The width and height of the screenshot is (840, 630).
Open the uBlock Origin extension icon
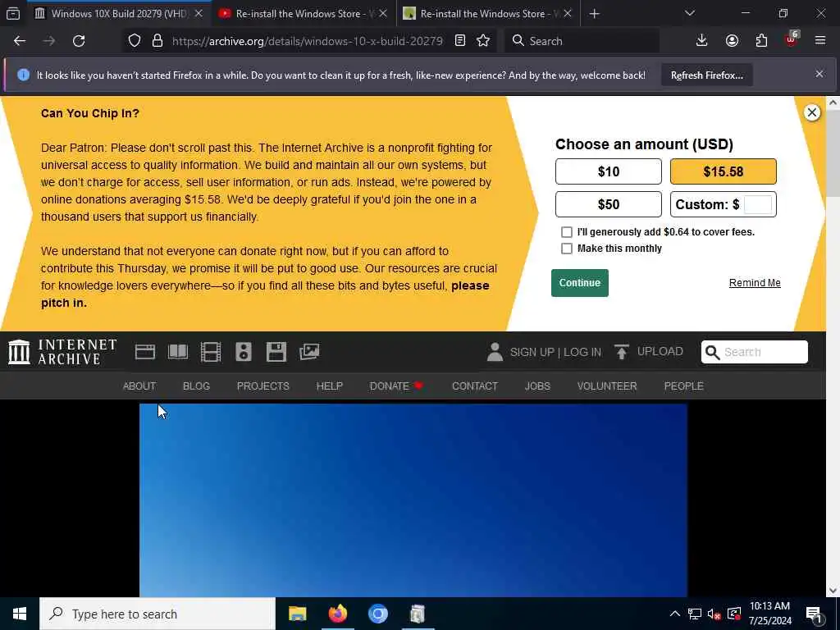pos(792,39)
